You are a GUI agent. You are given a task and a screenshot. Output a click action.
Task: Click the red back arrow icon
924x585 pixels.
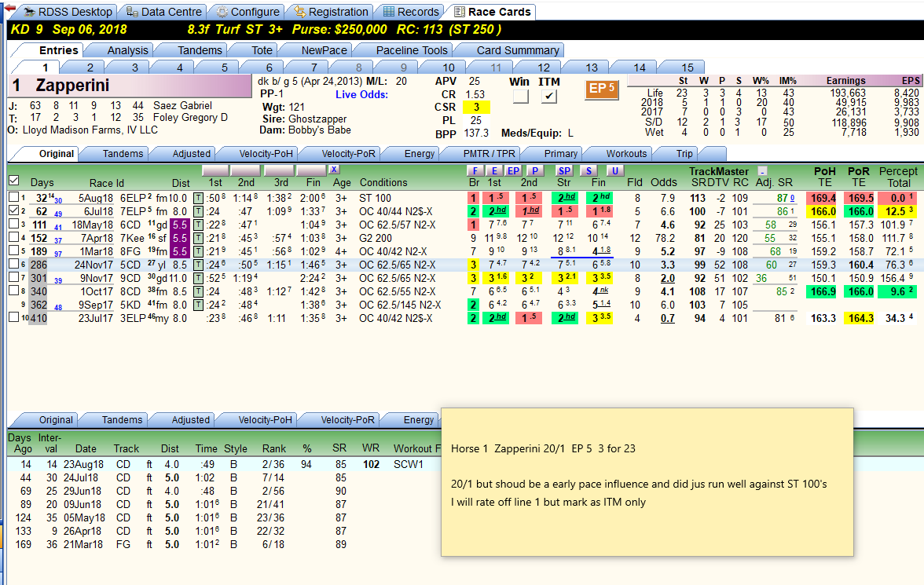click(x=9, y=8)
